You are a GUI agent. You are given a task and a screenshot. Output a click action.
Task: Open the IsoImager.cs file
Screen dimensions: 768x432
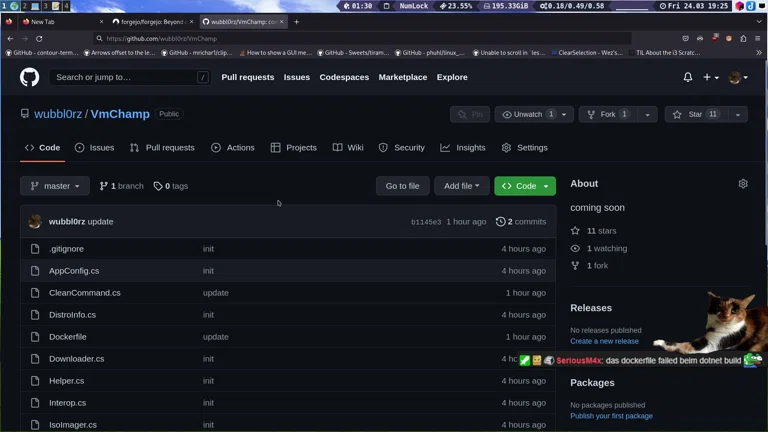[x=73, y=425]
